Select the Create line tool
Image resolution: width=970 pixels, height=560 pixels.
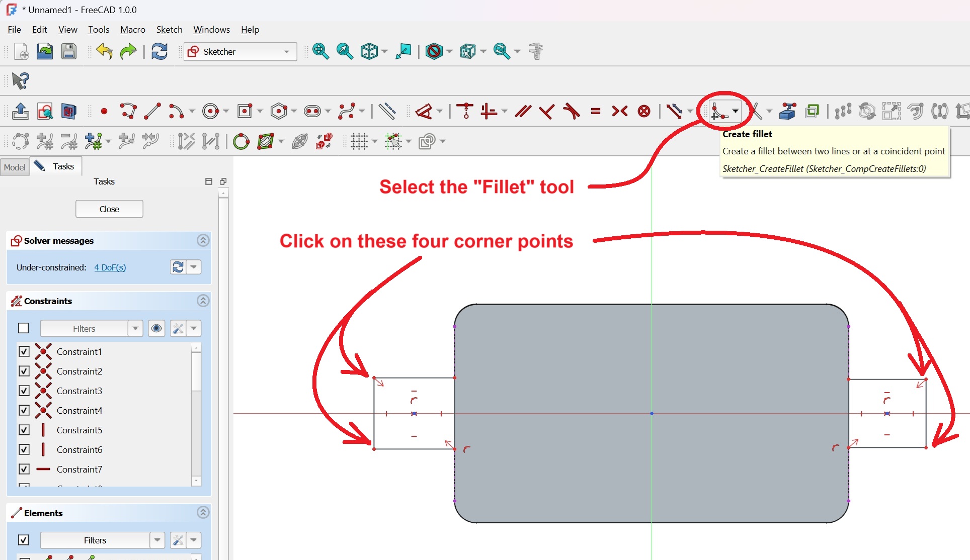[152, 111]
